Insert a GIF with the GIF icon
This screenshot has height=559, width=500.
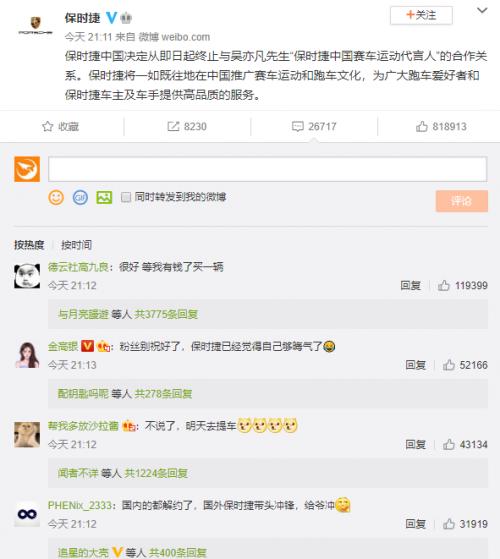[80, 197]
